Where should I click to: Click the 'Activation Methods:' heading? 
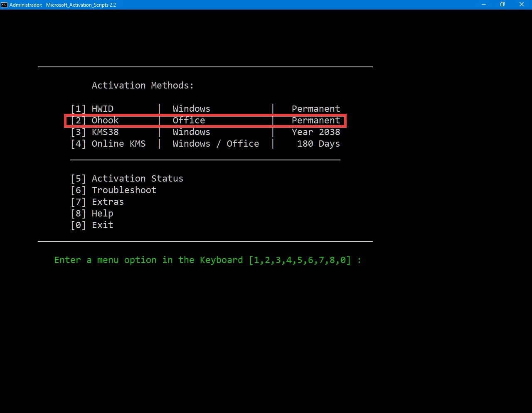(143, 85)
